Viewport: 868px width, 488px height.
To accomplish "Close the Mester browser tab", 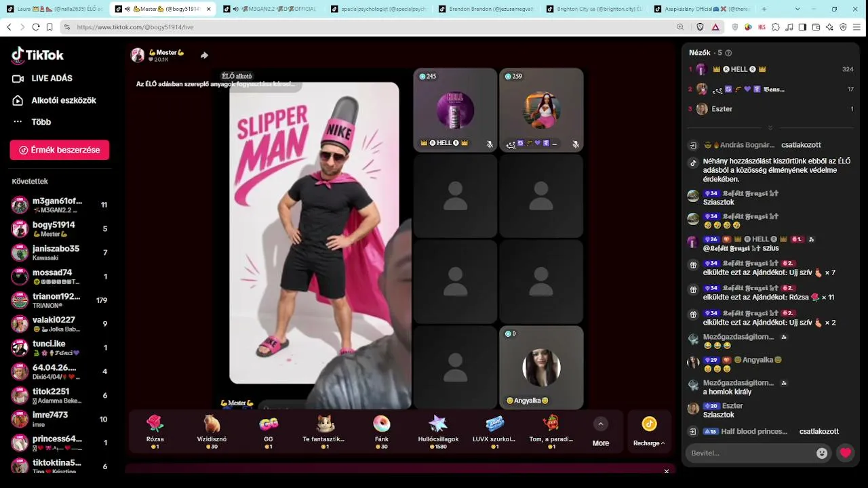I will (208, 9).
